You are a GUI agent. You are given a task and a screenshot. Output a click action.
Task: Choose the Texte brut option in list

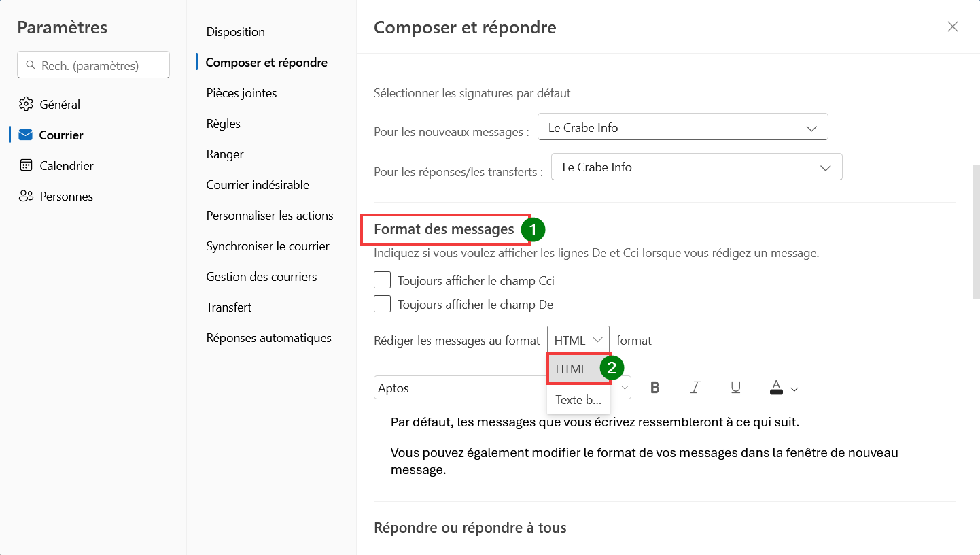pos(578,399)
